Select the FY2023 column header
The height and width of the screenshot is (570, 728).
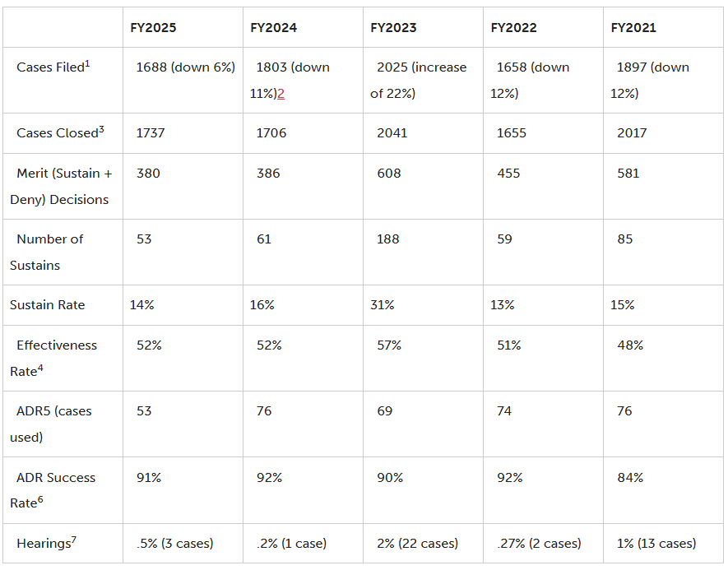pyautogui.click(x=393, y=28)
